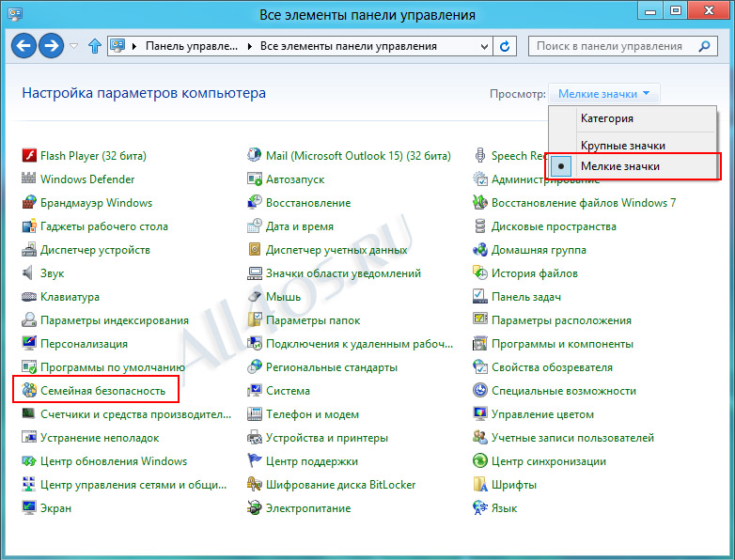Screen dimensions: 735x560
Task: Open Значки области уведомлений link
Action: coord(343,273)
